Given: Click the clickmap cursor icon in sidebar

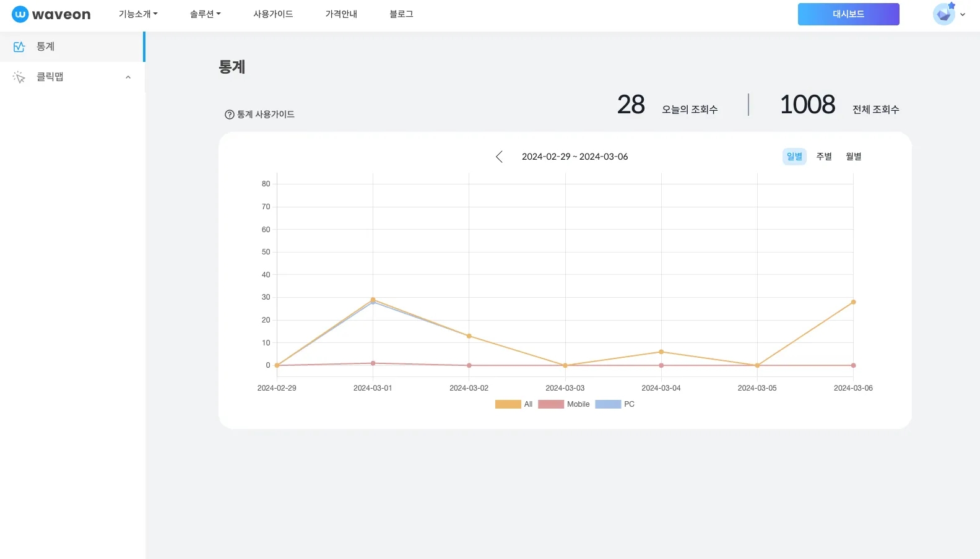Looking at the screenshot, I should (19, 77).
